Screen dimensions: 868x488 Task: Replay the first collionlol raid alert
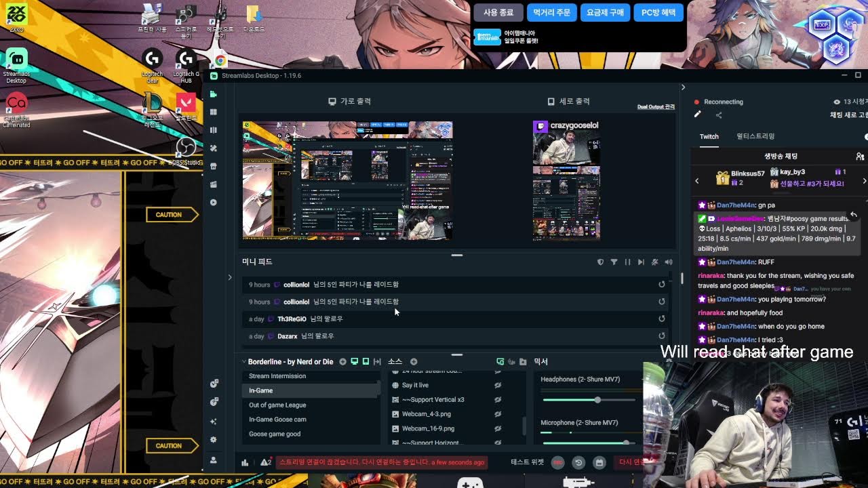tap(662, 285)
